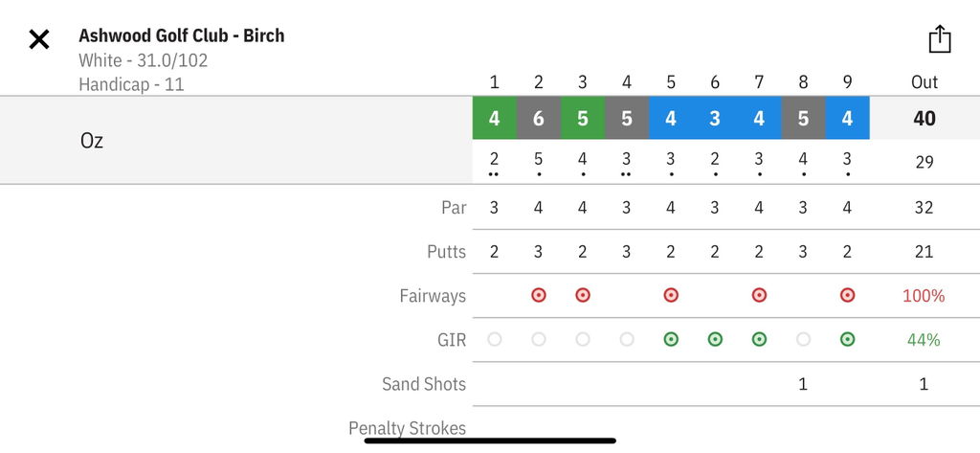Toggle fairway hit marker for hole 5

click(x=671, y=295)
